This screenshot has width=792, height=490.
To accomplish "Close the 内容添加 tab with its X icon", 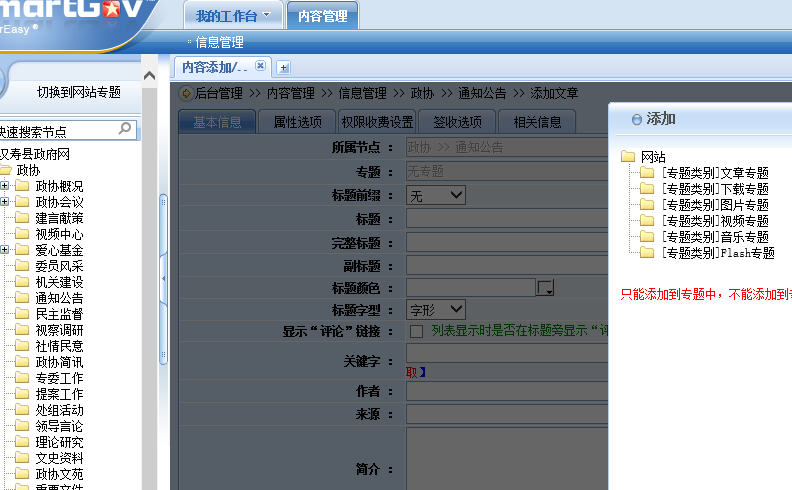I will point(261,66).
